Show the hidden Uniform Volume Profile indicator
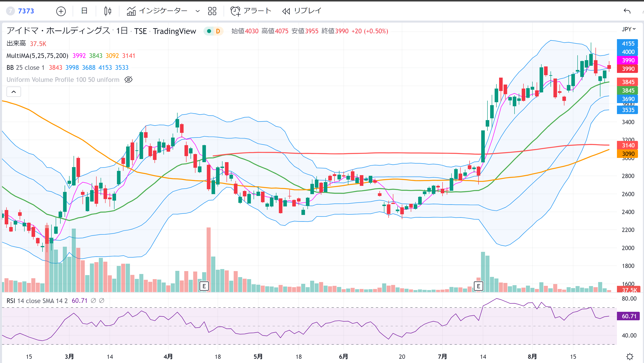 click(x=129, y=80)
